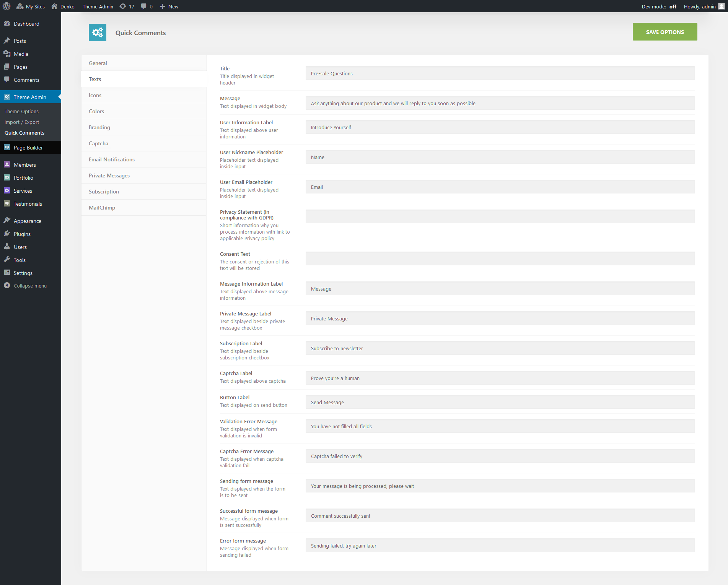The width and height of the screenshot is (728, 585).
Task: Click the Introduce Yourself input field
Action: tap(500, 127)
